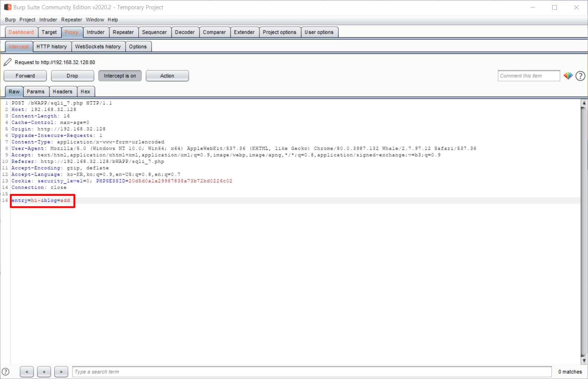This screenshot has height=379, width=588.
Task: Open the Decoder tab
Action: tap(185, 32)
